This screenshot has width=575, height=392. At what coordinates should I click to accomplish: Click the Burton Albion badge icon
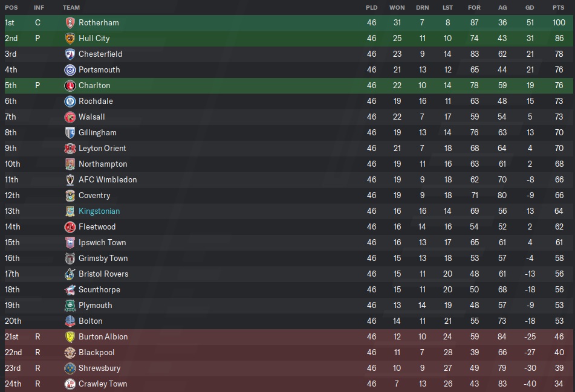tap(70, 336)
